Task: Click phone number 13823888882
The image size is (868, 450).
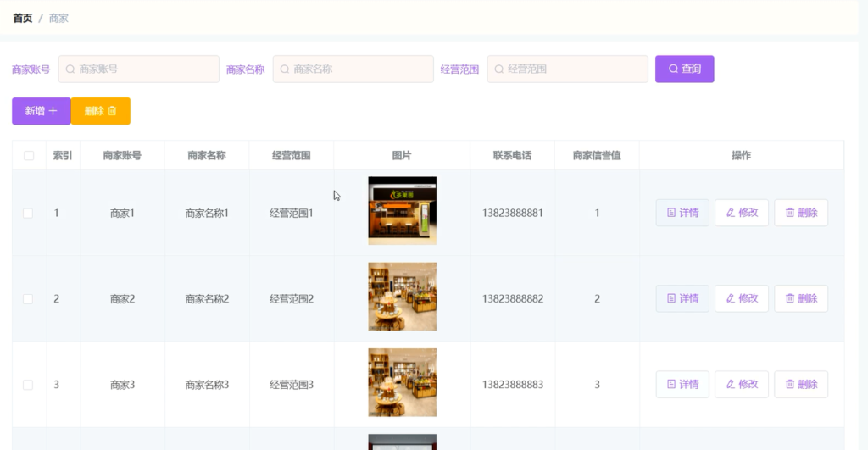Action: coord(513,299)
